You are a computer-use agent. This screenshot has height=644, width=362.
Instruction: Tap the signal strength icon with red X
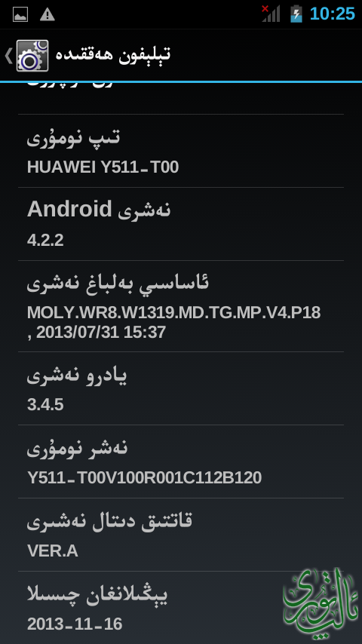coord(271,14)
